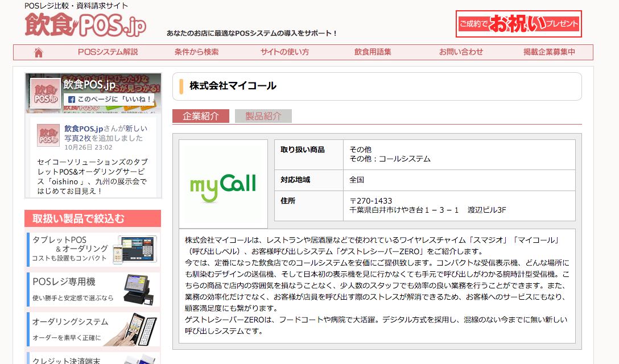The width and height of the screenshot is (619, 364).
Task: Click the 飲食POS.jp post author avatar
Action: pyautogui.click(x=48, y=135)
